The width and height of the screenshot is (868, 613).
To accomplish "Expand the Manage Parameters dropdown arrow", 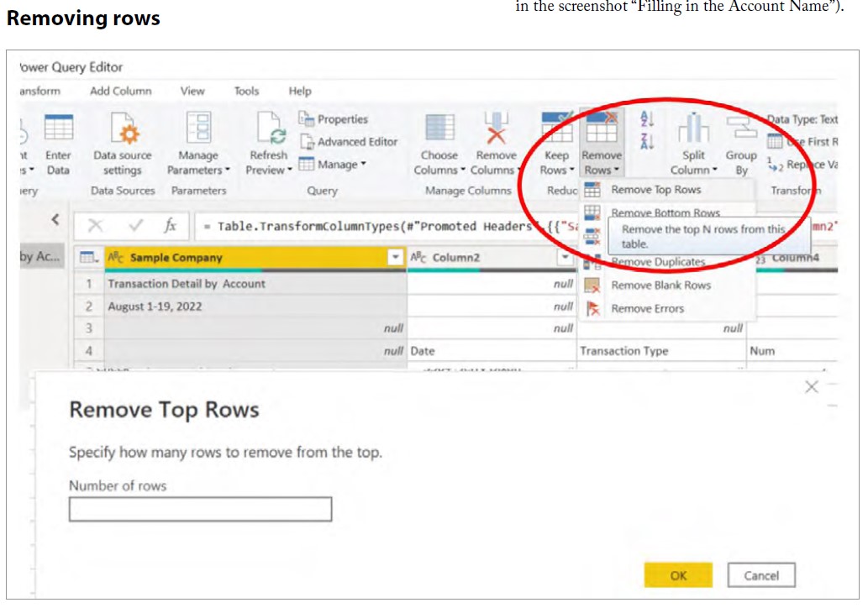I will pyautogui.click(x=228, y=170).
